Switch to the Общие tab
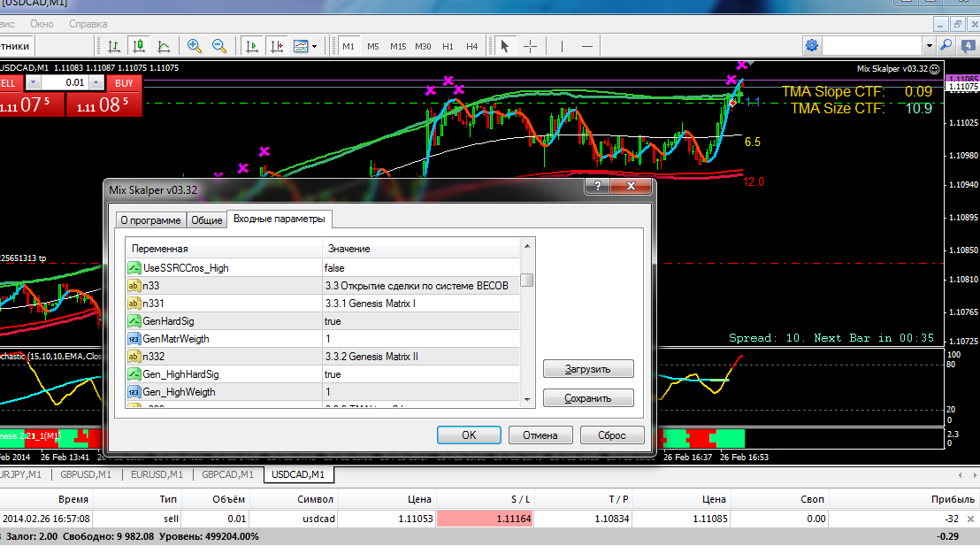The width and height of the screenshot is (980, 554). pos(207,220)
